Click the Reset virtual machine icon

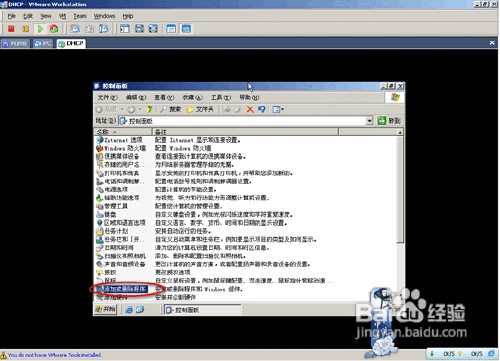pos(54,29)
